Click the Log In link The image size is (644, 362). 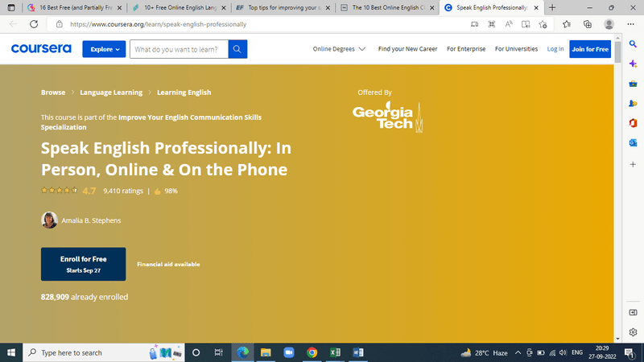(x=555, y=49)
